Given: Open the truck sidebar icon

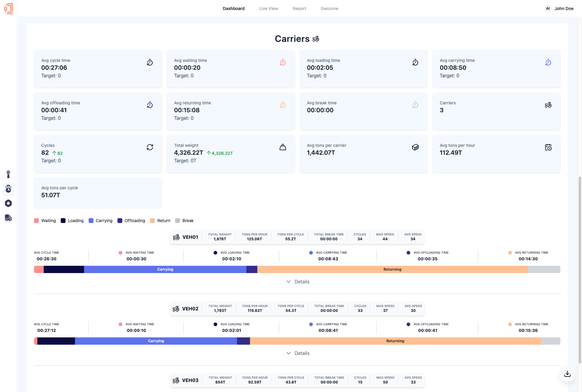Looking at the screenshot, I should [x=8, y=218].
